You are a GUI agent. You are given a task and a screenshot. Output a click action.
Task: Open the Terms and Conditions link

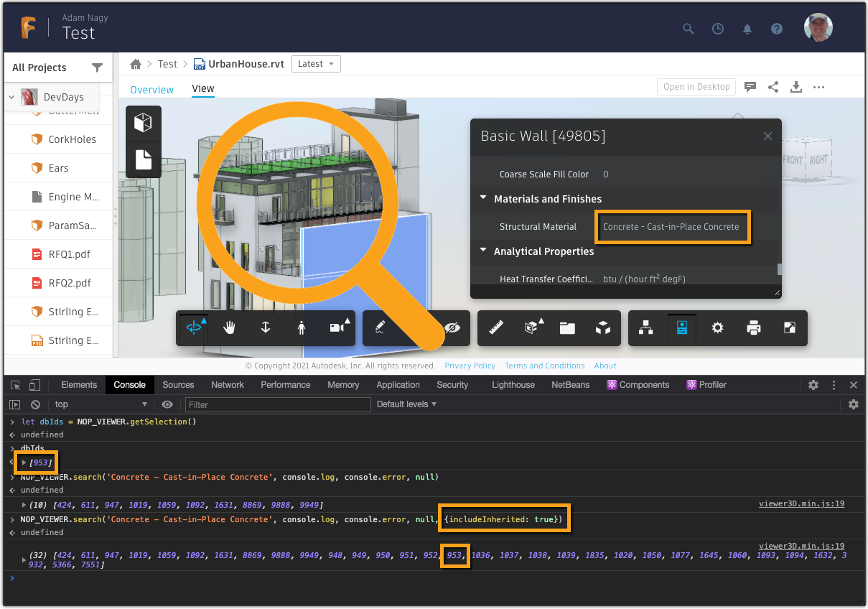pos(545,366)
